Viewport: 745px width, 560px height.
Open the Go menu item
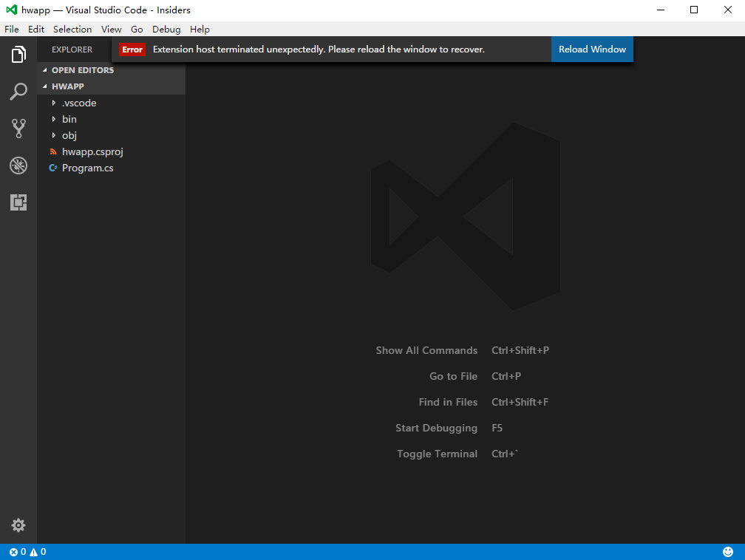point(136,29)
